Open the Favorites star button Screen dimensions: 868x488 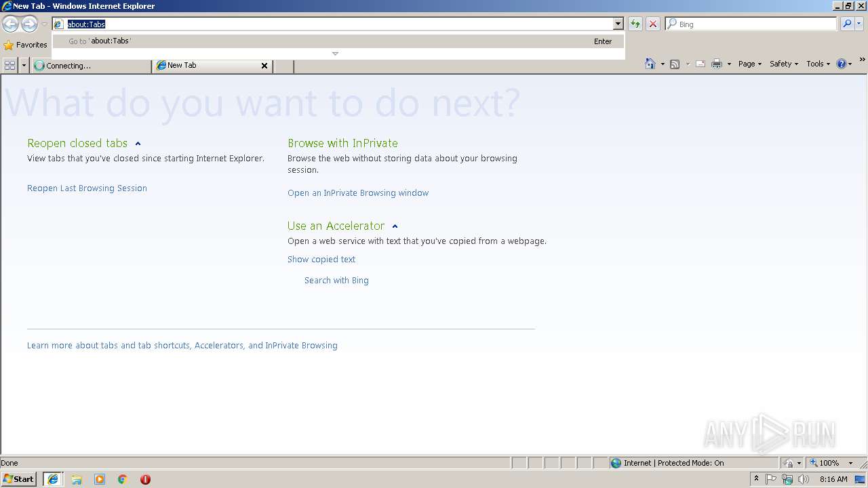pyautogui.click(x=25, y=45)
